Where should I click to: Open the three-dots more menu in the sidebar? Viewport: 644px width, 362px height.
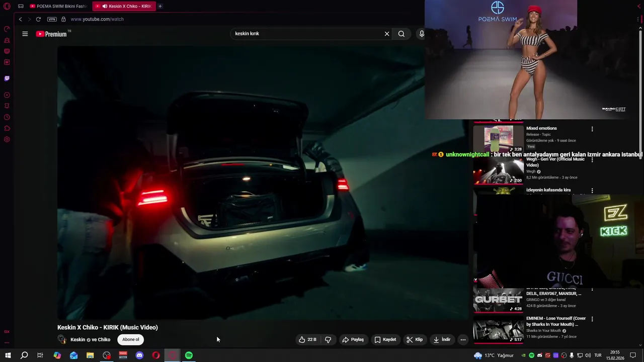[x=7, y=343]
